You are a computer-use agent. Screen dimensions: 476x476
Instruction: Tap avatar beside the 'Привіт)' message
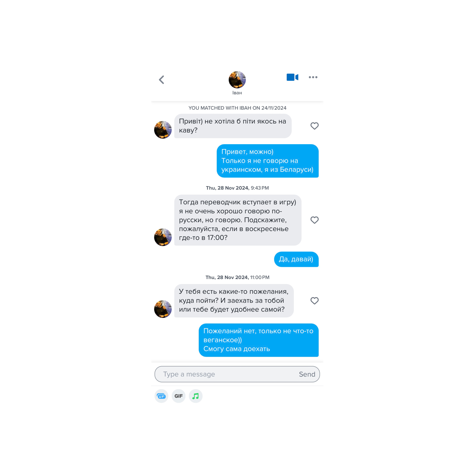click(163, 130)
